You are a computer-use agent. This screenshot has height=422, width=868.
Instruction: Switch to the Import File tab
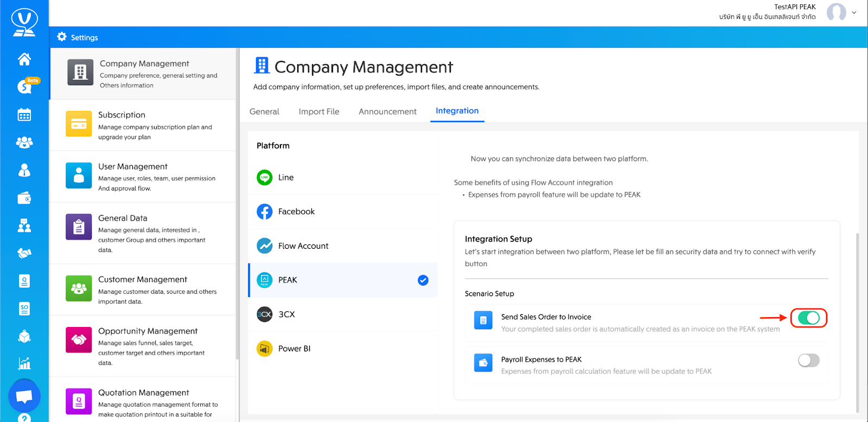319,111
